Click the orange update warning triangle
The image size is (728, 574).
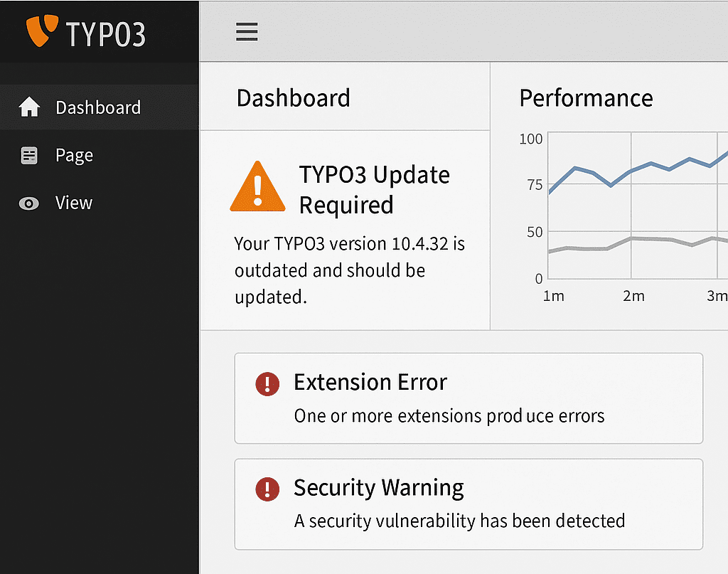click(x=257, y=186)
